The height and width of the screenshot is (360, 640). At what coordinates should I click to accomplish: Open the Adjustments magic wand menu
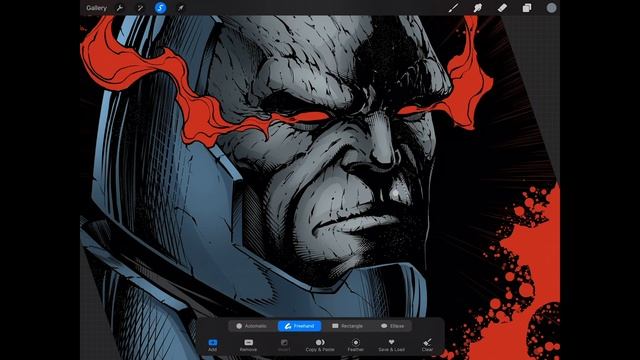pos(140,8)
